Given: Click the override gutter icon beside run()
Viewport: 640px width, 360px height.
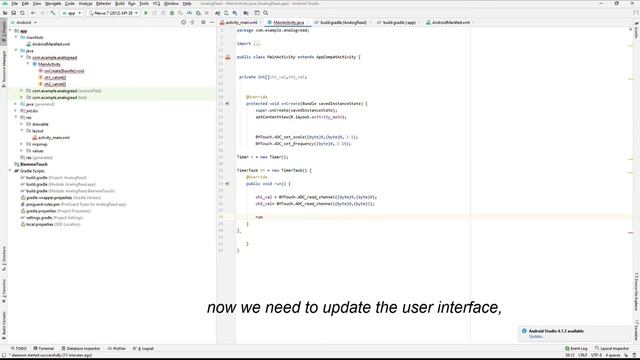Looking at the screenshot, I should [x=227, y=184].
